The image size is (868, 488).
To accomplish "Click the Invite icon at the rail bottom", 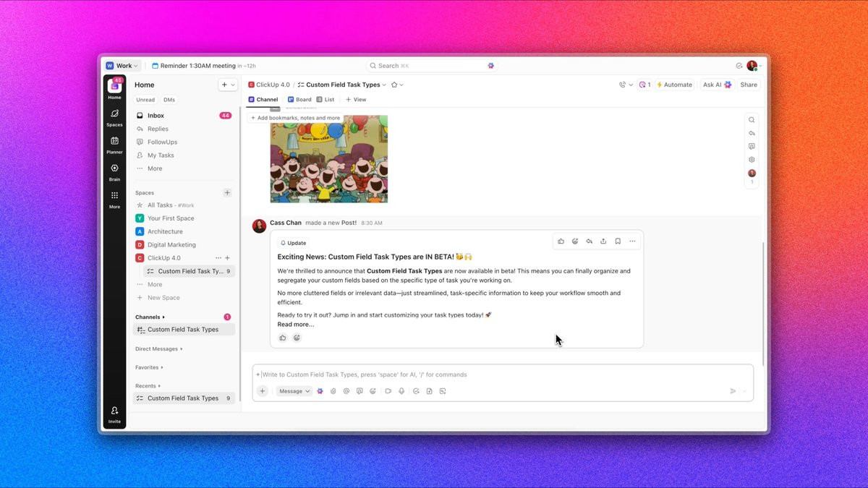I will pos(114,414).
